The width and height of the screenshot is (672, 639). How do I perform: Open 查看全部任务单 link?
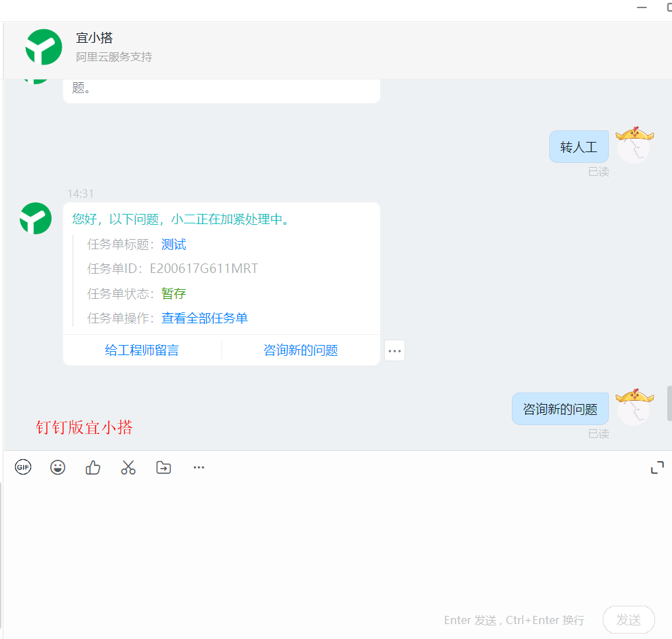(x=204, y=318)
